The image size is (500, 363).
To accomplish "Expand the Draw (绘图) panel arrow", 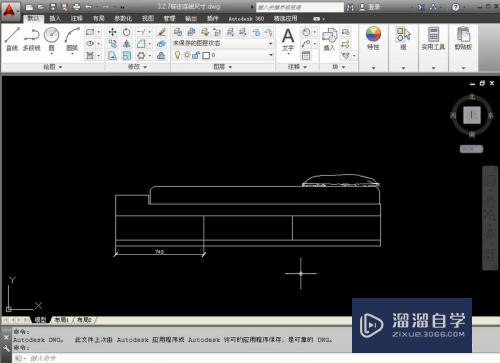I will click(61, 67).
